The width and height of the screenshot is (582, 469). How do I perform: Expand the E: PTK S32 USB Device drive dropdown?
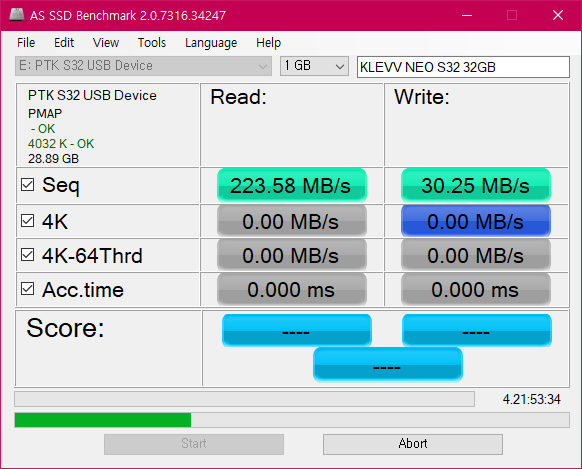[x=143, y=66]
